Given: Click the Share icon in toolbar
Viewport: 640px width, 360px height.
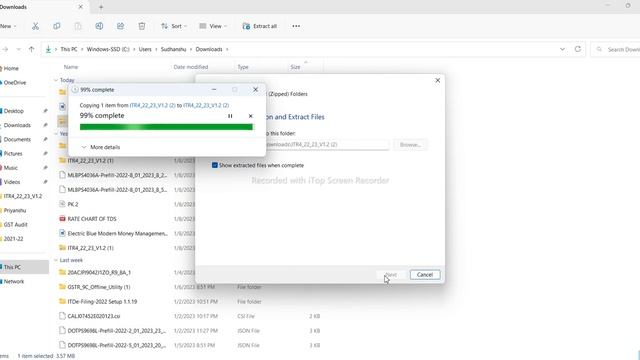Looking at the screenshot, I should pyautogui.click(x=120, y=26).
